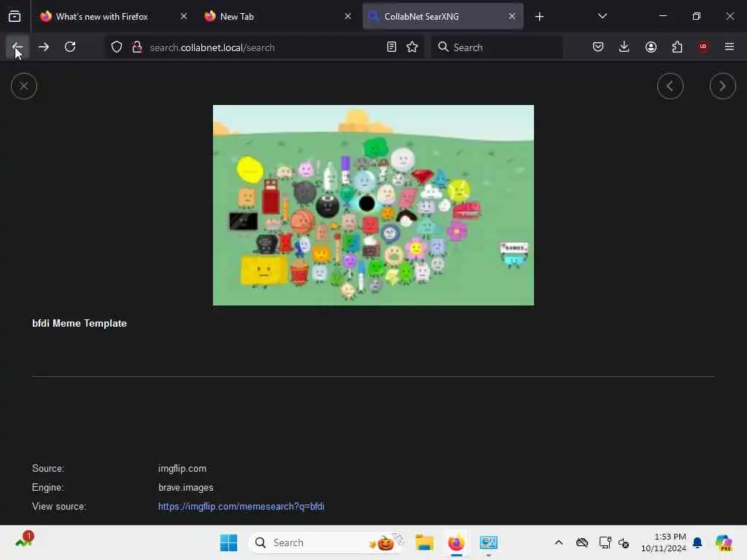Open tracking protection shield icon
The image size is (747, 560).
(x=117, y=47)
